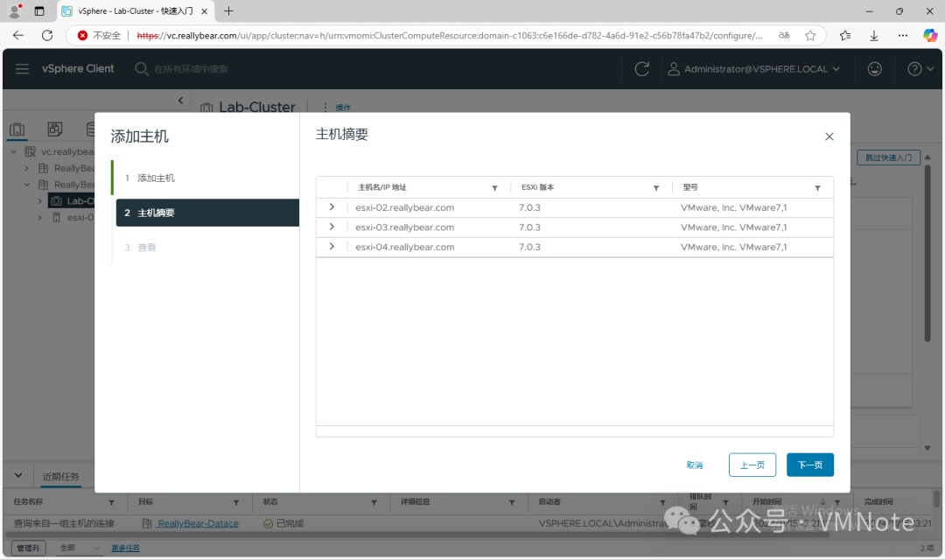
Task: Open the Lab-Cluster 操作 menu
Action: [x=337, y=108]
